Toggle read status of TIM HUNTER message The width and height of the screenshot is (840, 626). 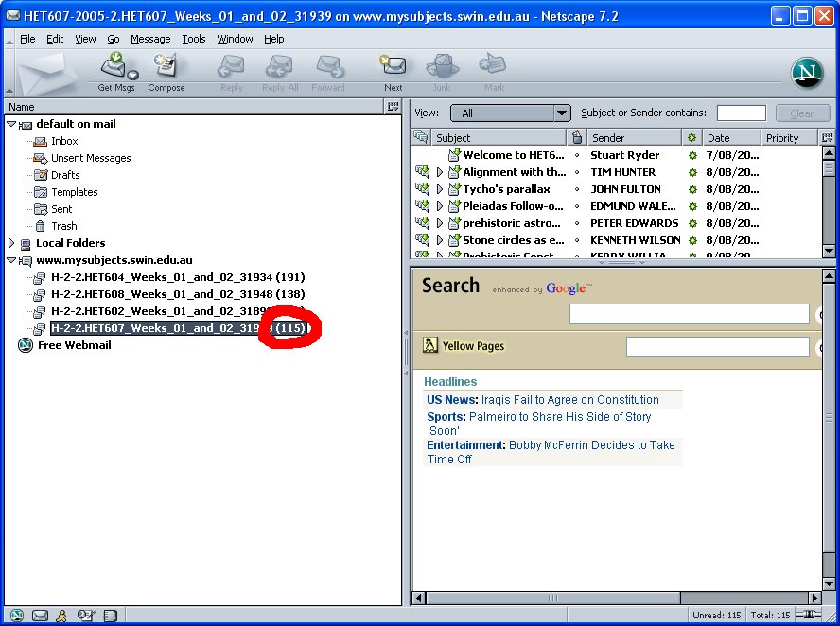click(692, 172)
